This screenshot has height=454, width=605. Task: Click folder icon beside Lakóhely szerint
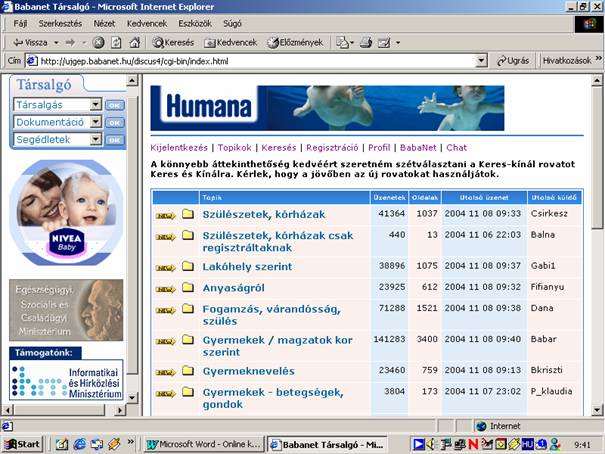(x=187, y=266)
